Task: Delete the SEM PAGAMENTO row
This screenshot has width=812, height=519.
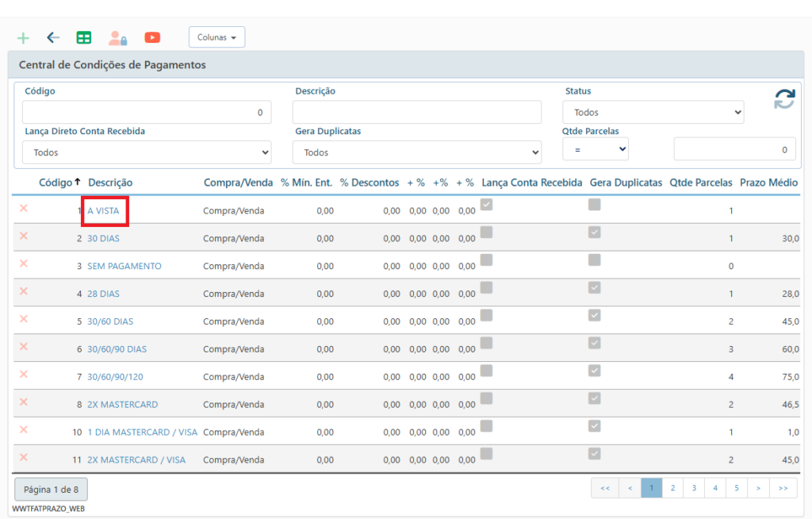Action: (x=24, y=263)
